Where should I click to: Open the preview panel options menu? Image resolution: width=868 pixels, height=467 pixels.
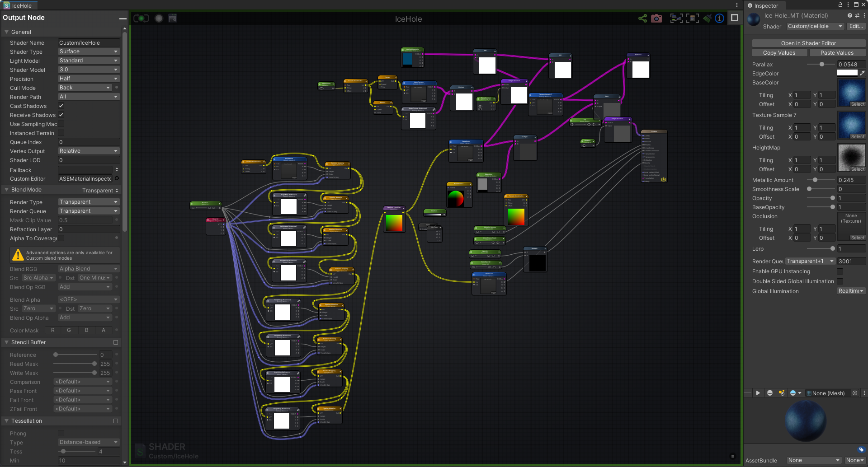click(864, 393)
